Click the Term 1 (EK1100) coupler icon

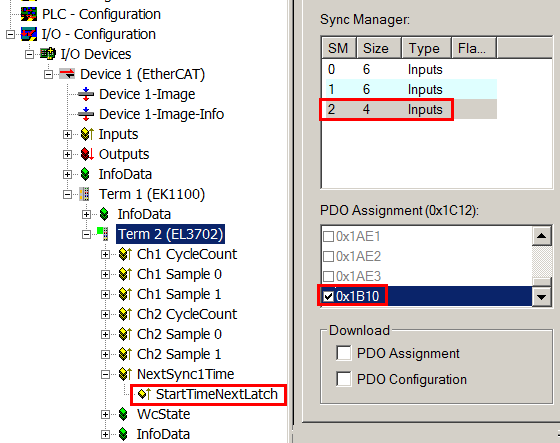[x=84, y=194]
